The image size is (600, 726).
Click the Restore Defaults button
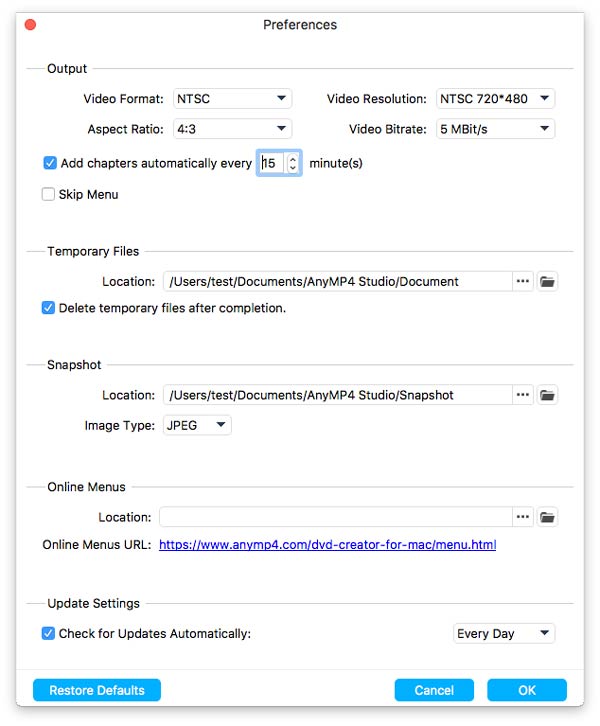[x=97, y=690]
